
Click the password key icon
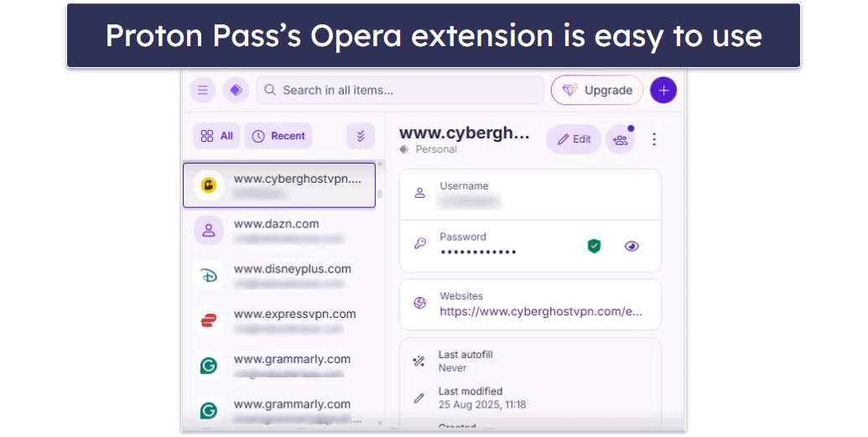pyautogui.click(x=419, y=244)
